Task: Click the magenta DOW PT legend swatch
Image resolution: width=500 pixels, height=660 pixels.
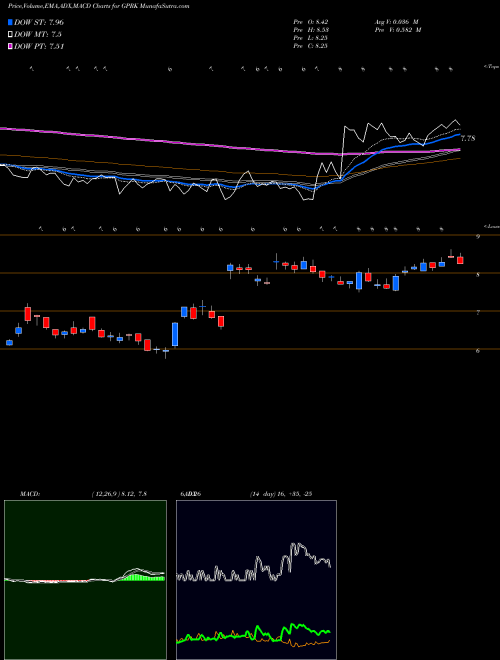Action: (x=11, y=46)
